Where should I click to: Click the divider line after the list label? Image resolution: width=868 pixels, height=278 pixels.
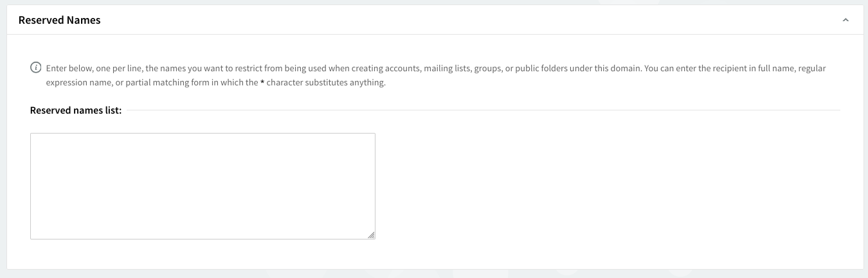(482, 110)
